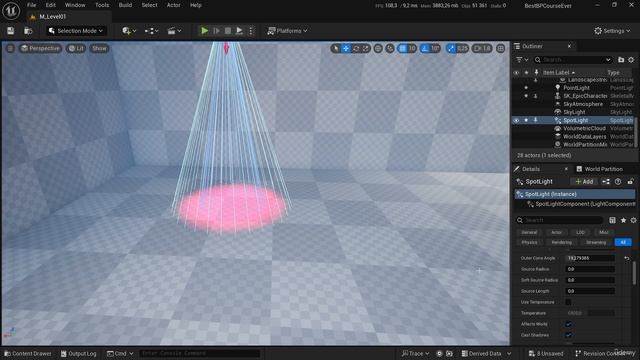The height and width of the screenshot is (360, 640).
Task: Open the Blueprints dropdown in the toolbar
Action: [x=151, y=31]
